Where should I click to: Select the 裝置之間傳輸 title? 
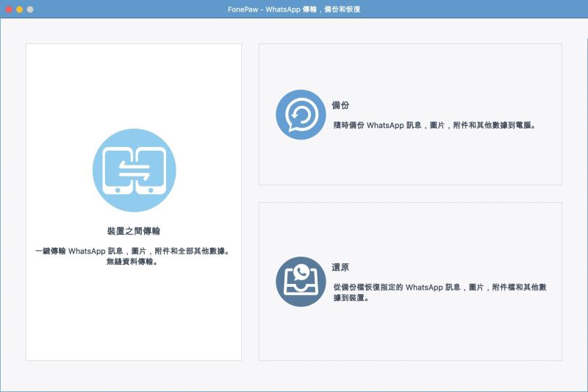[x=134, y=231]
